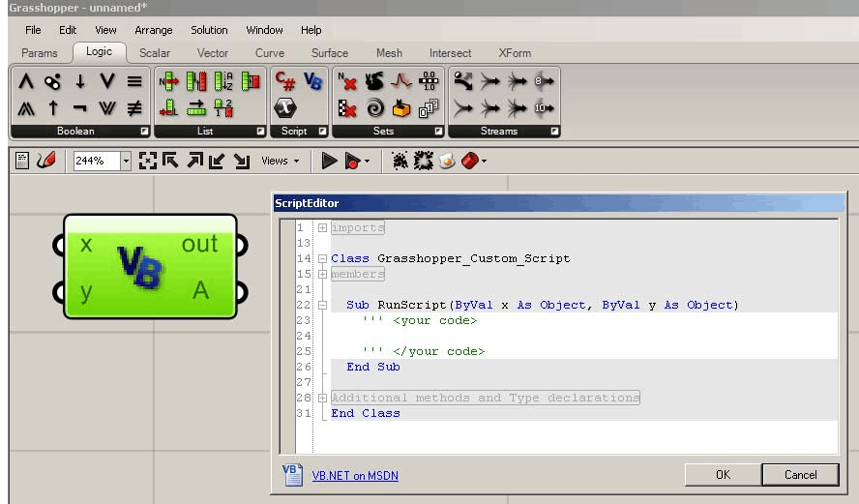Expand Additional methods and Type declarations region
859x504 pixels.
[323, 398]
